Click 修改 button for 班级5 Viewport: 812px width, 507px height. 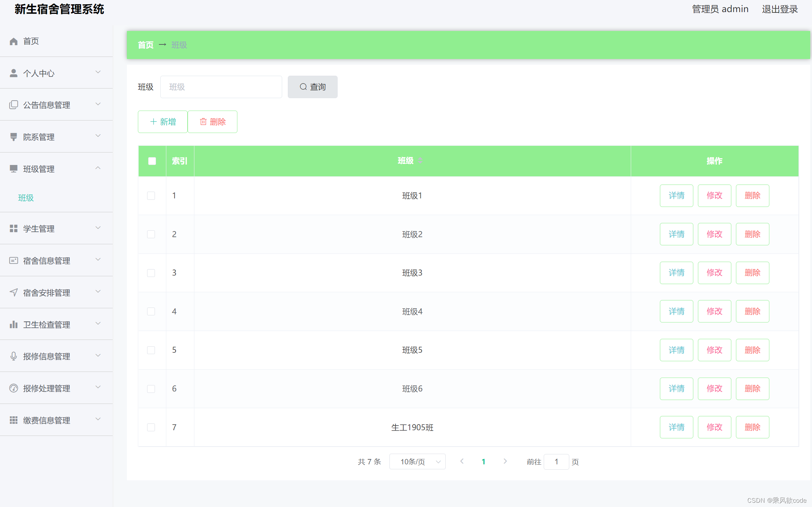[714, 350]
